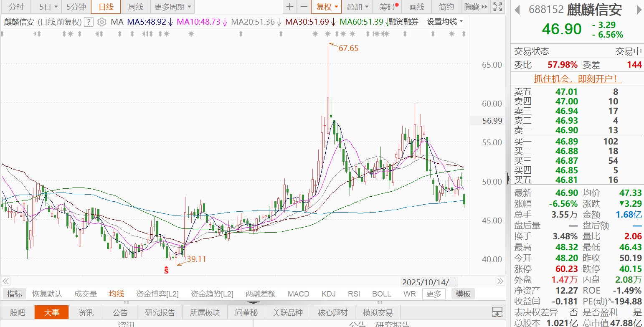Image resolution: width=644 pixels, height=327 pixels.
Task: Click the minus zoom-out chart button
Action: pos(304,7)
